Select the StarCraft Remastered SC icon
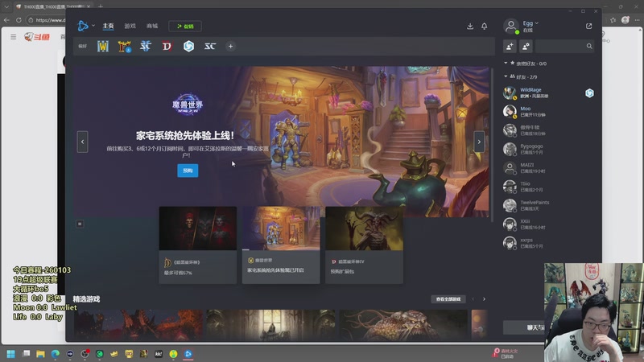644x362 pixels. (210, 47)
